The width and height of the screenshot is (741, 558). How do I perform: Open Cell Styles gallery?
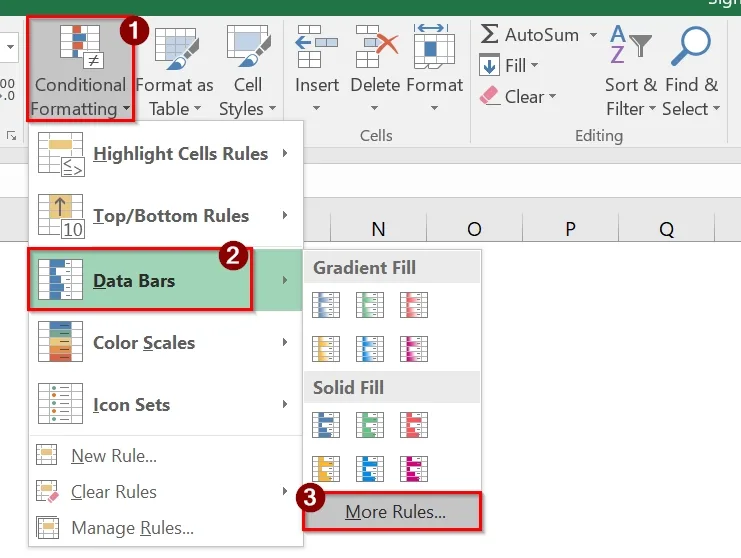(x=248, y=71)
